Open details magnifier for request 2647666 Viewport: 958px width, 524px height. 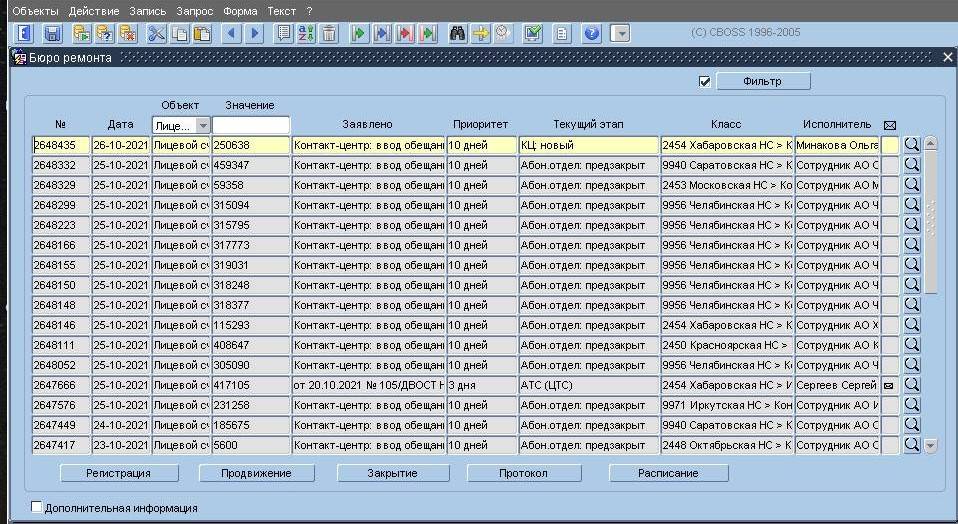click(x=912, y=385)
